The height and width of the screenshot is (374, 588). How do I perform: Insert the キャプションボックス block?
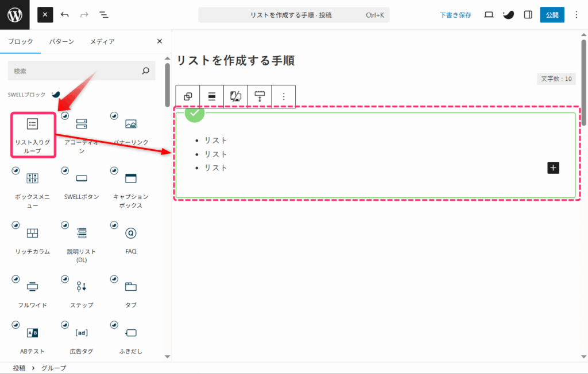(x=131, y=188)
